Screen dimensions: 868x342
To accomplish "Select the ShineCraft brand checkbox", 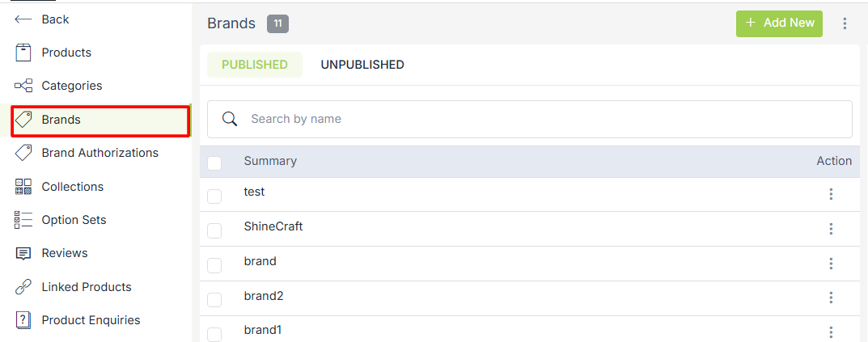I will coord(214,230).
